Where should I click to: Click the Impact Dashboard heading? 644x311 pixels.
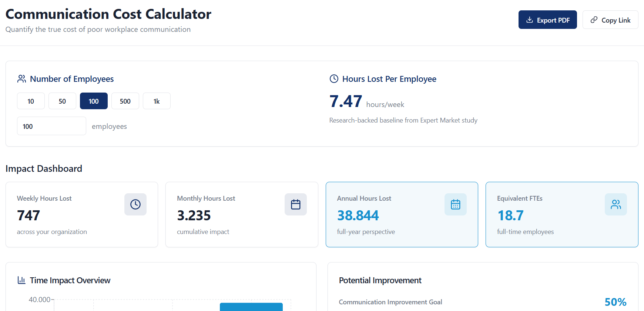(x=44, y=168)
